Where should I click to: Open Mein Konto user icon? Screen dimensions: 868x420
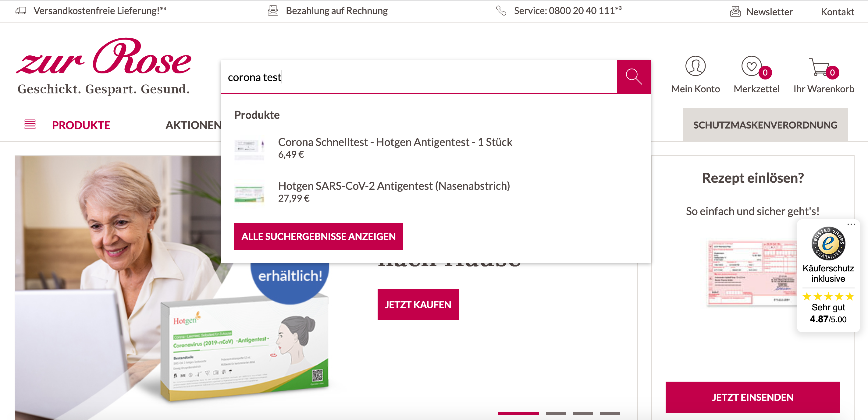point(695,66)
